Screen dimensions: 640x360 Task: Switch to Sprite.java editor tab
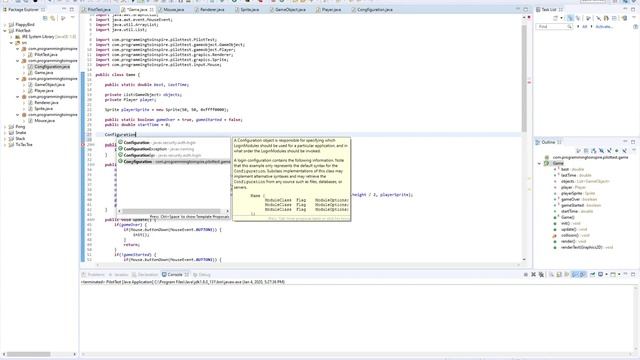tap(249, 9)
